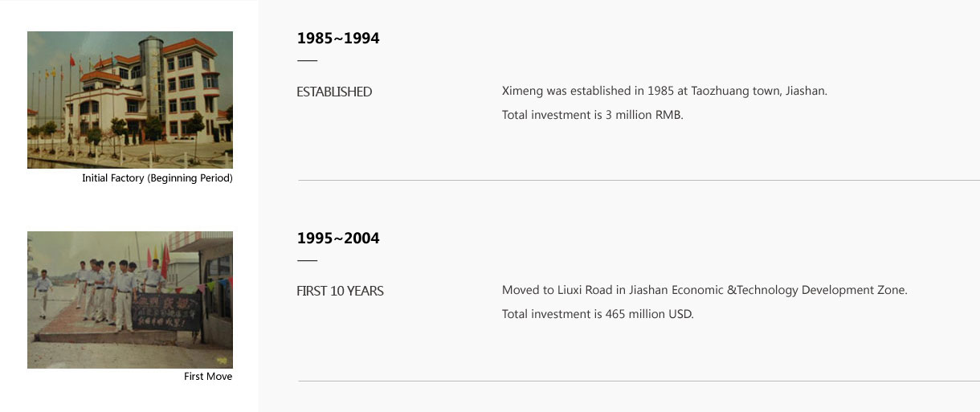Screen dimensions: 980x412
Task: Select the 1995~2004 timeline heading
Action: pyautogui.click(x=338, y=238)
